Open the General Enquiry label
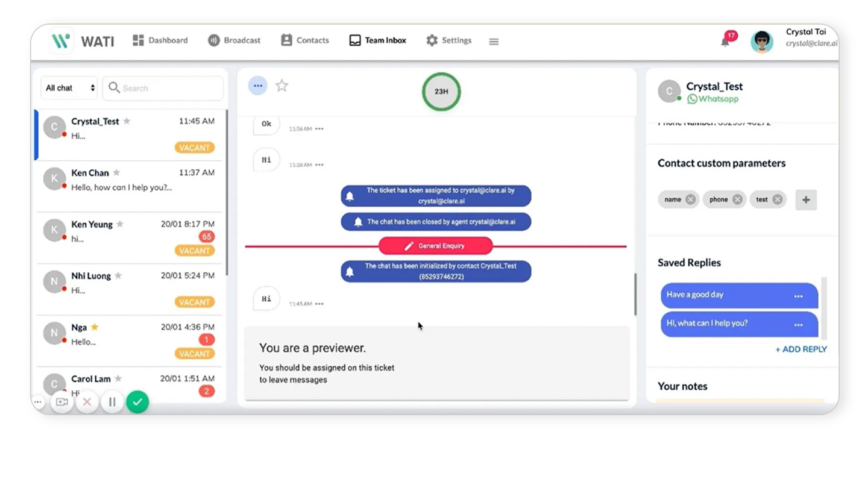Image resolution: width=868 pixels, height=488 pixels. point(435,246)
